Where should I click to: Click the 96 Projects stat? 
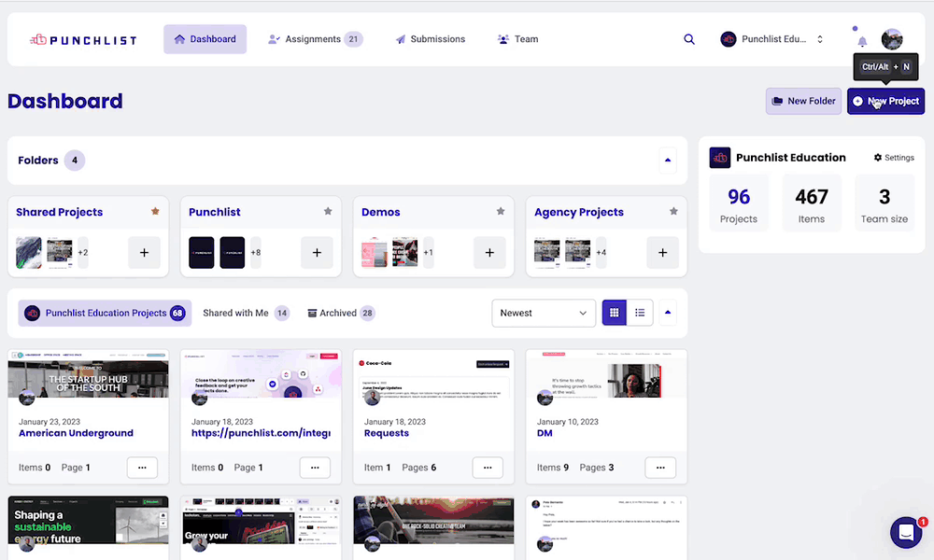pyautogui.click(x=739, y=203)
